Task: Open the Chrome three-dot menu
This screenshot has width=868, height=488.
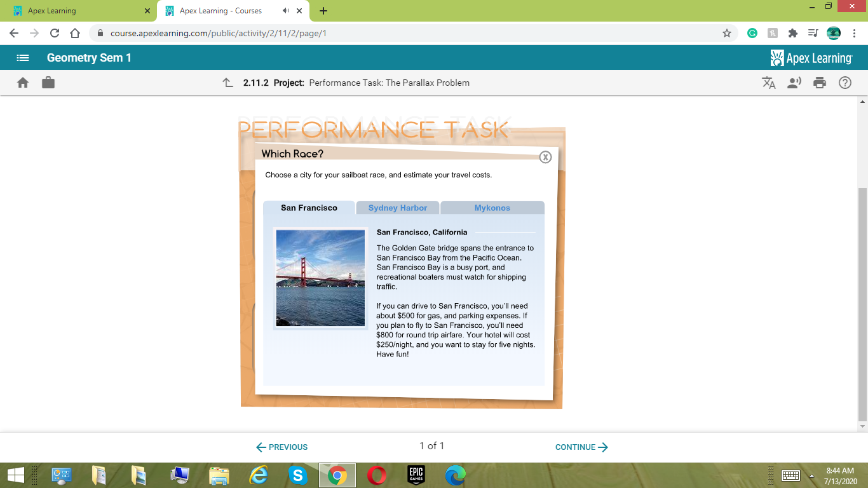Action: click(x=853, y=32)
